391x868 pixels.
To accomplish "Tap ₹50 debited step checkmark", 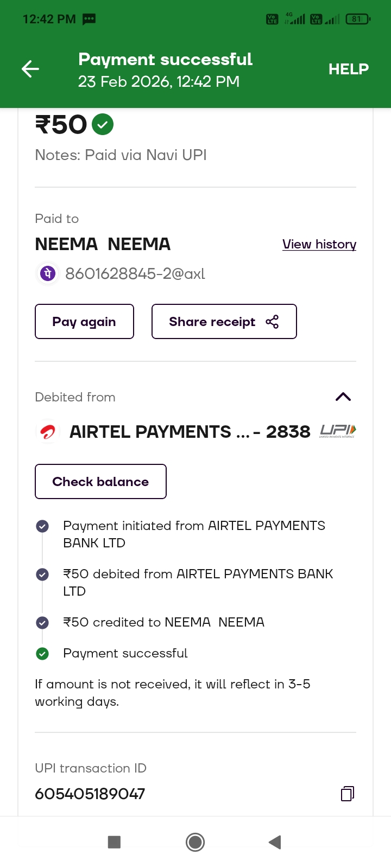I will (x=42, y=575).
